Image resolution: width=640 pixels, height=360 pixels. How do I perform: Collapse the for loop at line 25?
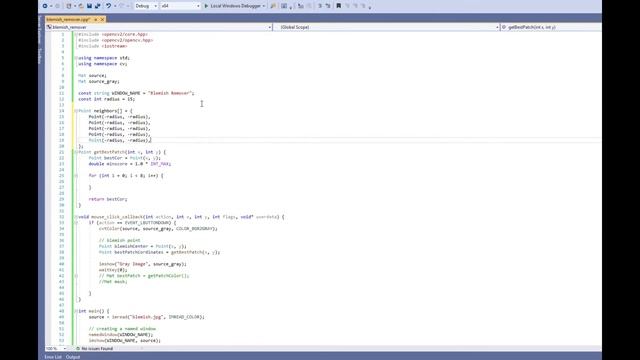[76, 176]
